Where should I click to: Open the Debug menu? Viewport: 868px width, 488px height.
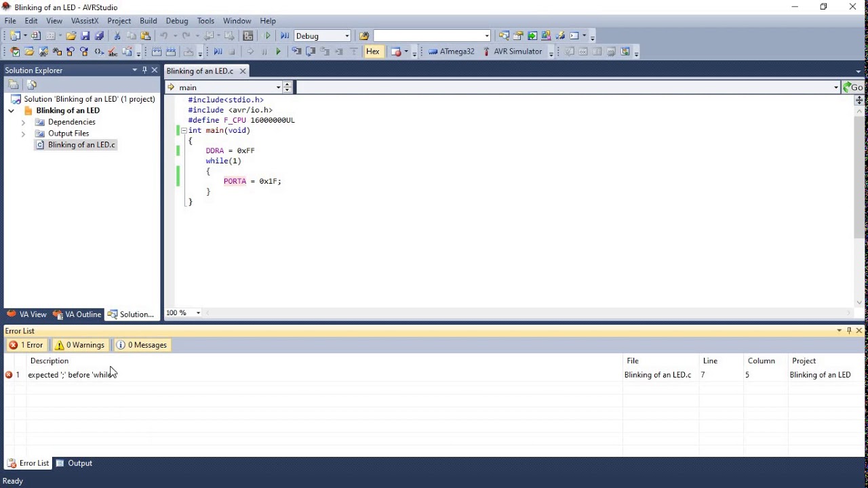click(177, 21)
